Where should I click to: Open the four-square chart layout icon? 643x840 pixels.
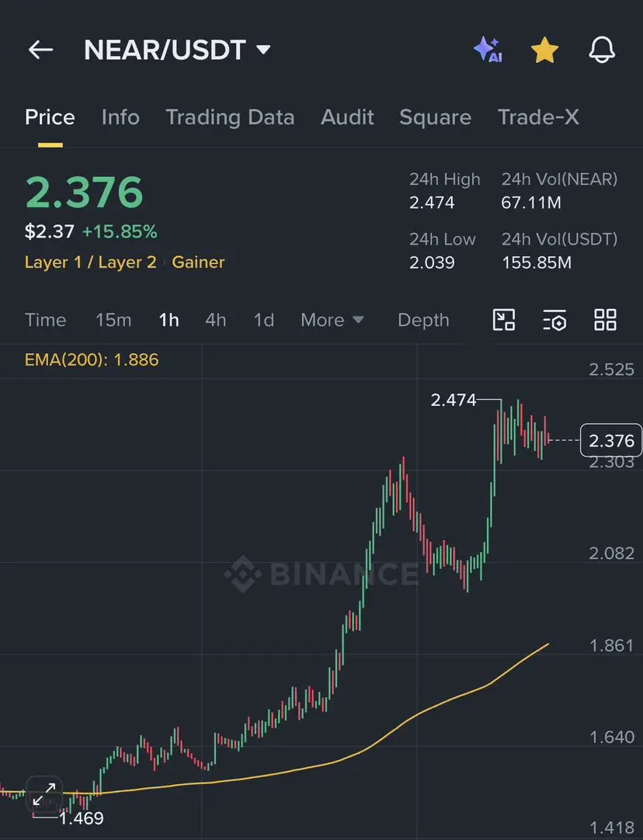(606, 320)
